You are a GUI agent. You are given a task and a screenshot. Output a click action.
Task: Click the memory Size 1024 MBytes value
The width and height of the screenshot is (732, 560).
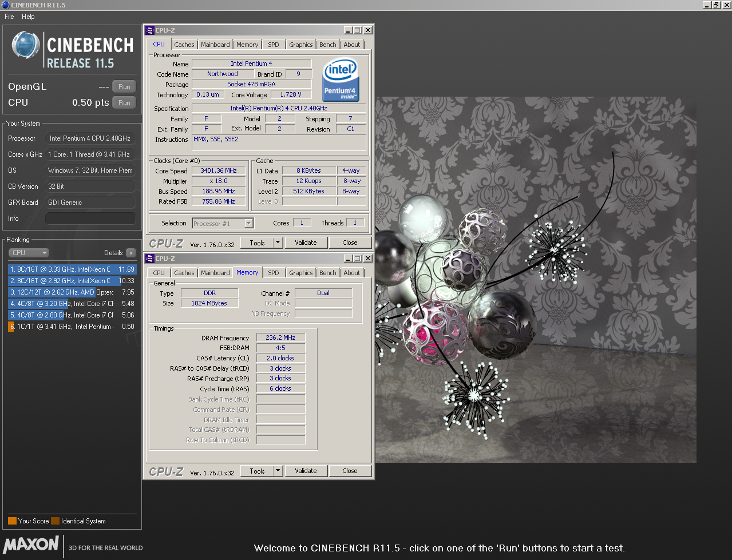(x=209, y=303)
